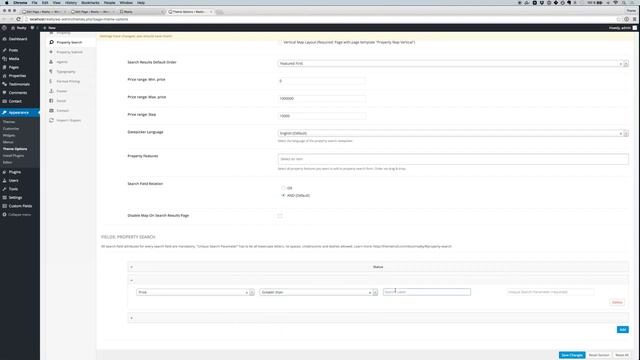Click the Save Changes button

(x=572, y=355)
